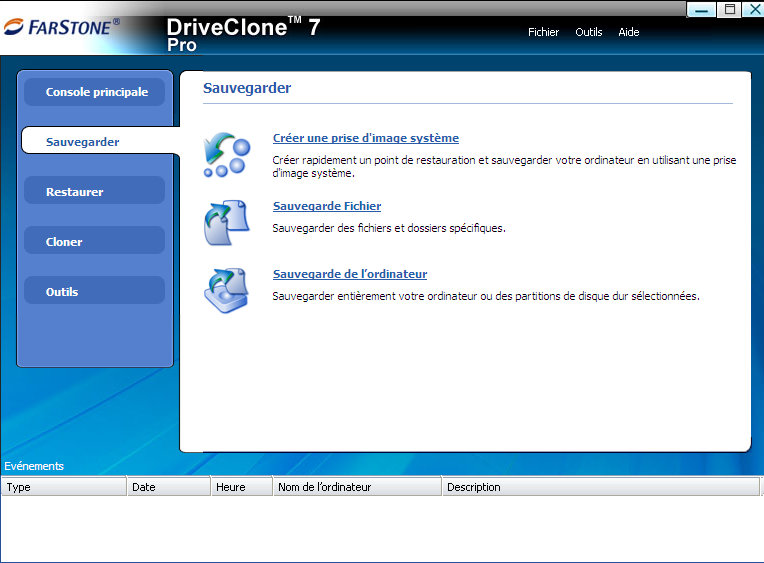Open the Cloner section
The width and height of the screenshot is (764, 563).
[x=95, y=242]
